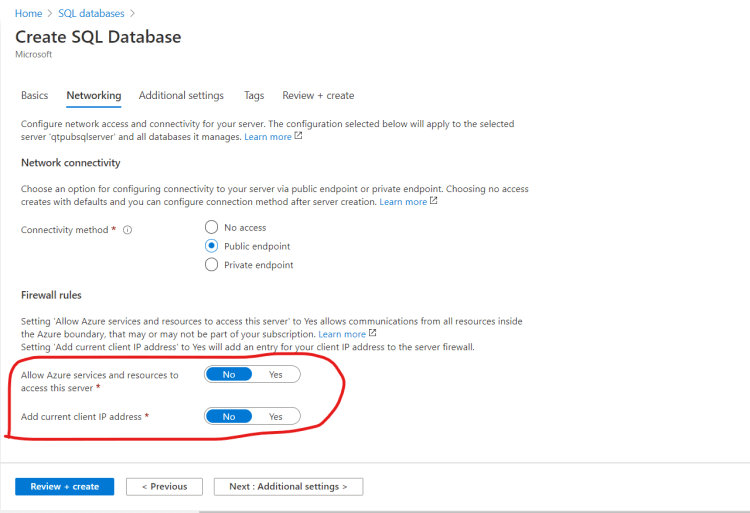This screenshot has height=513, width=750.
Task: Open the Home breadcrumb link
Action: click(x=28, y=13)
